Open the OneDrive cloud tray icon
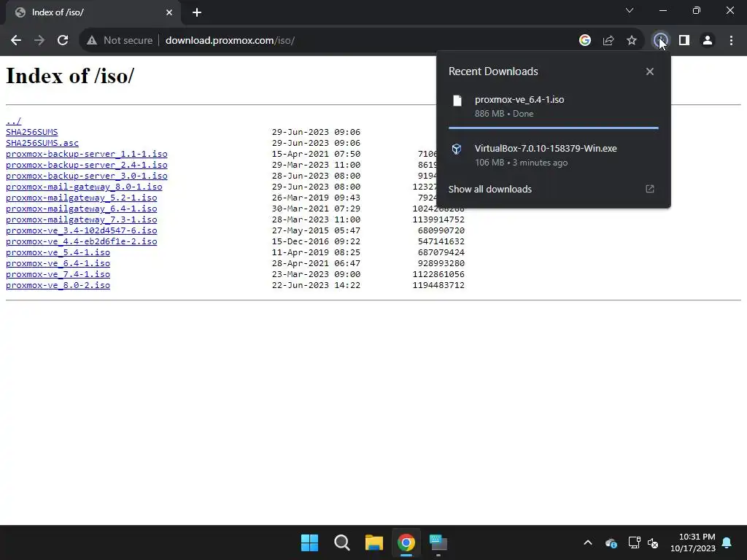 pyautogui.click(x=611, y=542)
